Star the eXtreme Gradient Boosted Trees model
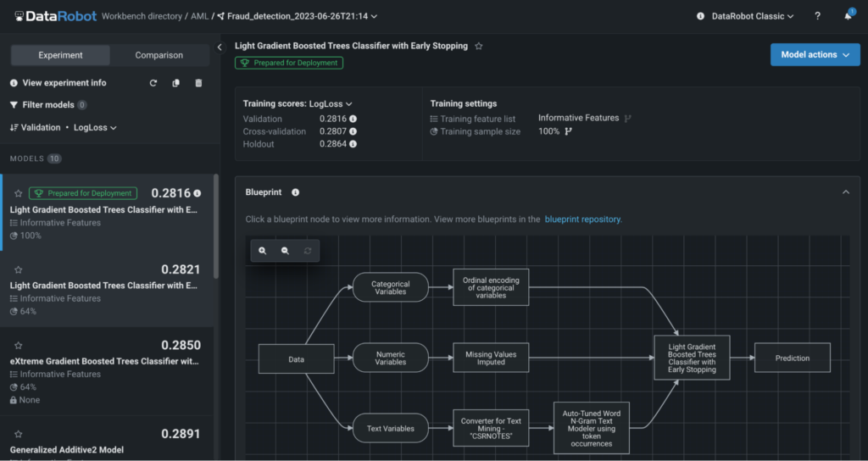 (18, 345)
